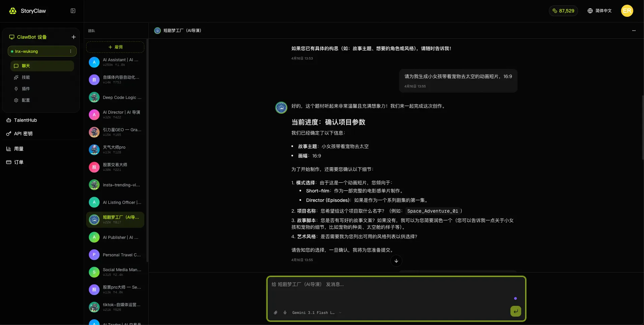Click the 87,529 credits balance

click(x=563, y=11)
